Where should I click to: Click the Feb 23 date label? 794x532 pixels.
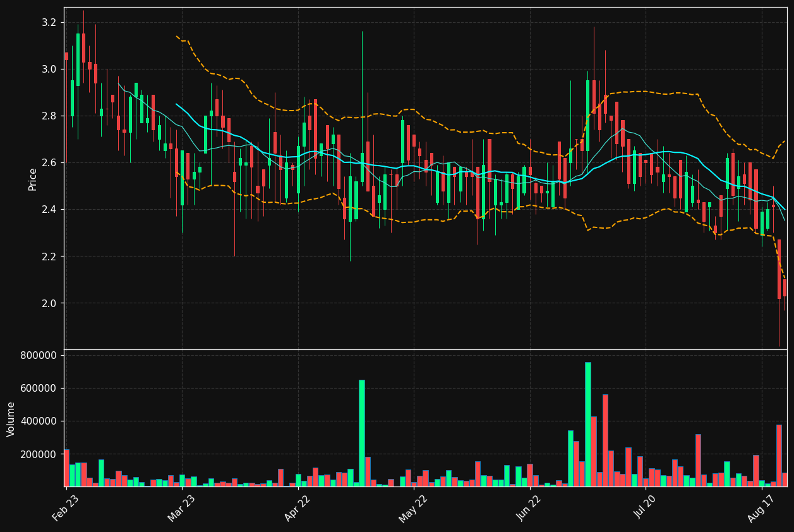click(x=66, y=508)
